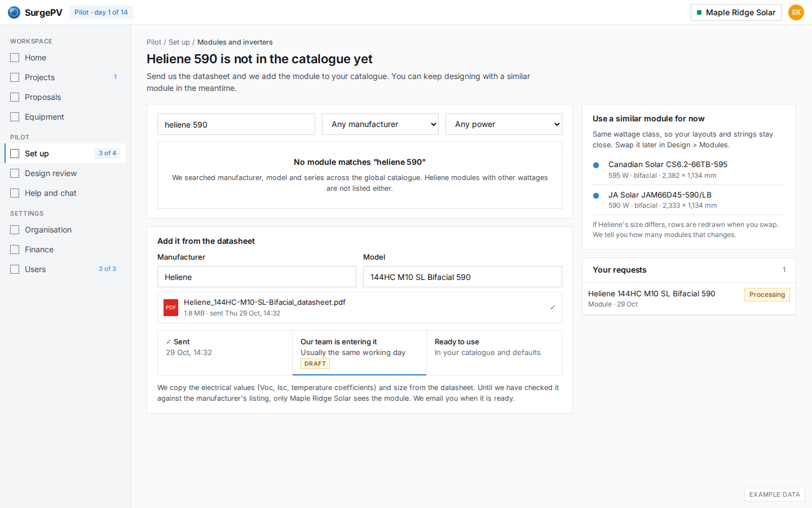Image resolution: width=812 pixels, height=508 pixels.
Task: Click the No module matches message
Action: coord(360,162)
